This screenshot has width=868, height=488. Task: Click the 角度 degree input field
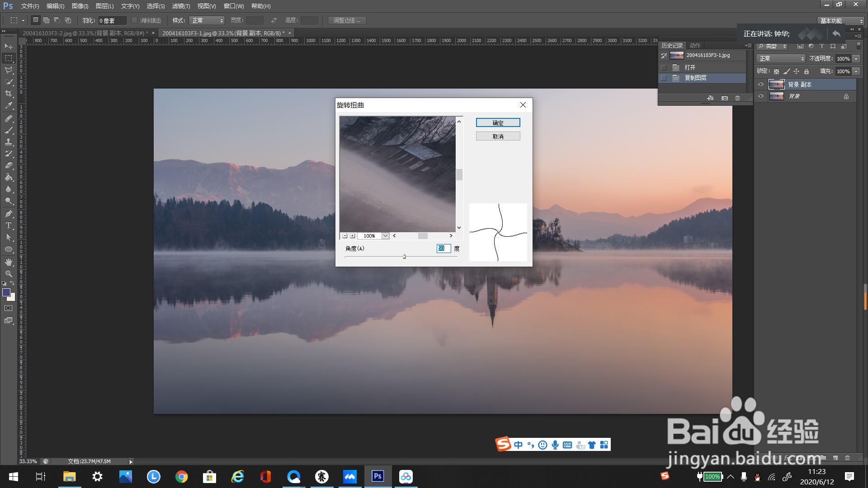(x=443, y=249)
